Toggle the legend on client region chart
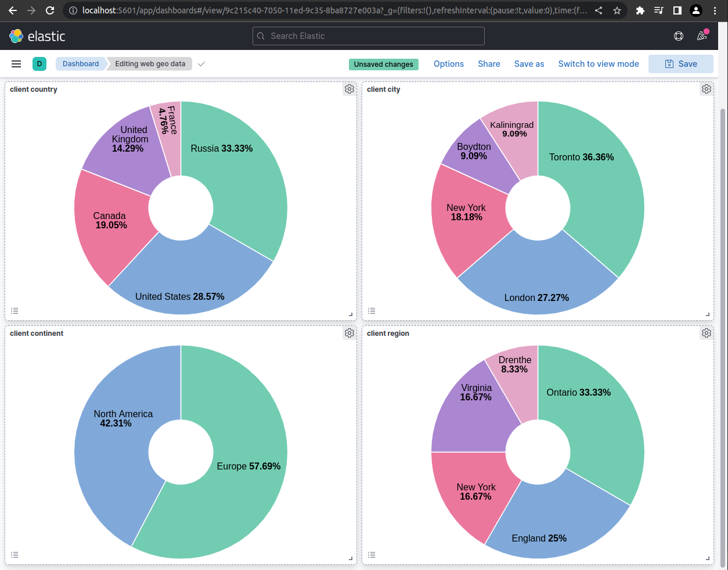This screenshot has width=728, height=570. click(372, 555)
